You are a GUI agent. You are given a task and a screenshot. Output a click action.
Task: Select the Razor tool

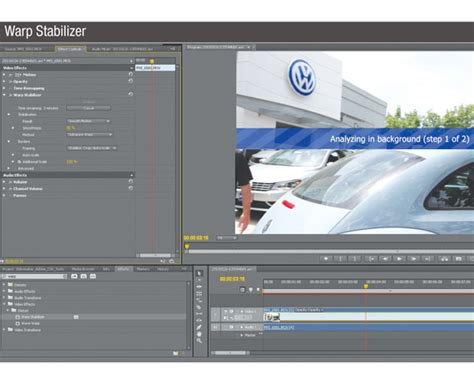point(199,307)
